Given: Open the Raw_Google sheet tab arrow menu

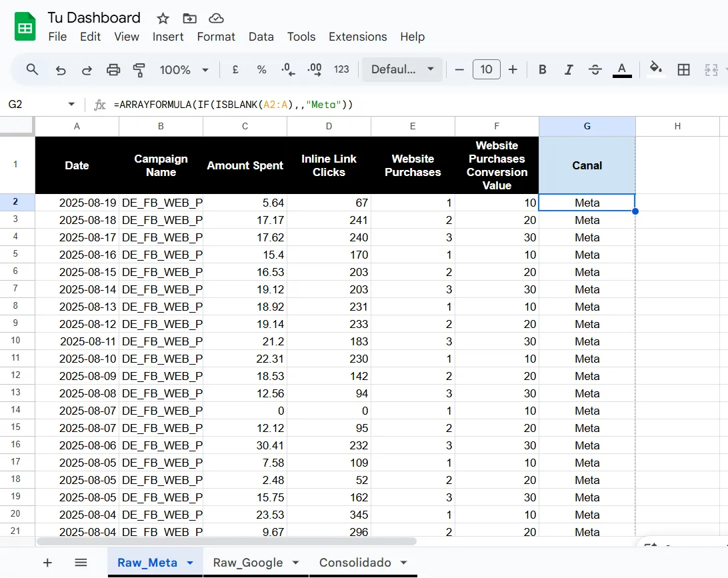Looking at the screenshot, I should coord(296,563).
